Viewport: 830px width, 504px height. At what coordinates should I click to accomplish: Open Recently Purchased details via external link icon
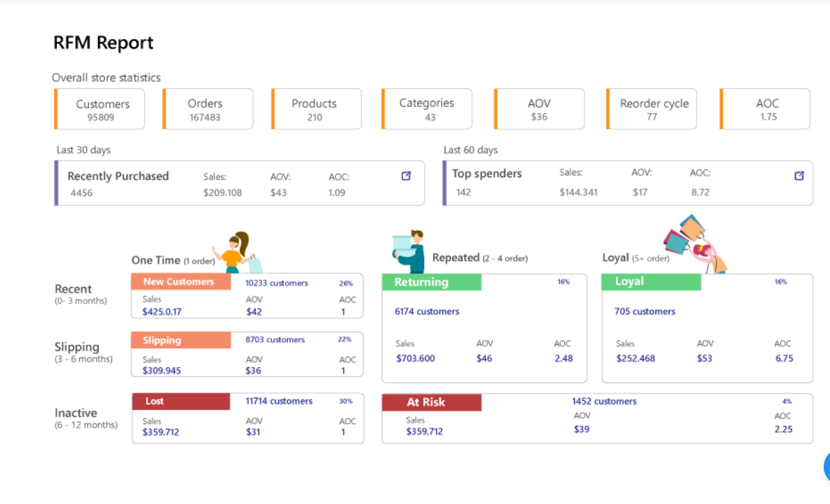(x=406, y=176)
